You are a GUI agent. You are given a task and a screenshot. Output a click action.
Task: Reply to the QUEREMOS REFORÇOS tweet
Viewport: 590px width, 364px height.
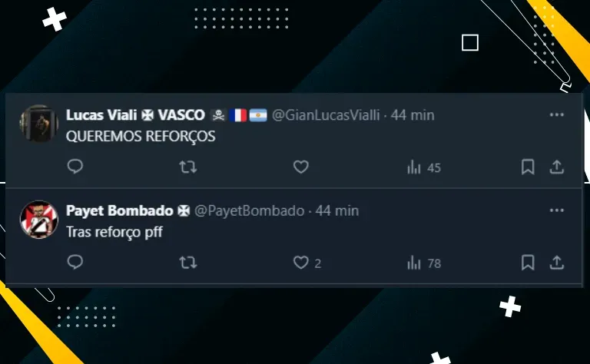click(x=75, y=166)
